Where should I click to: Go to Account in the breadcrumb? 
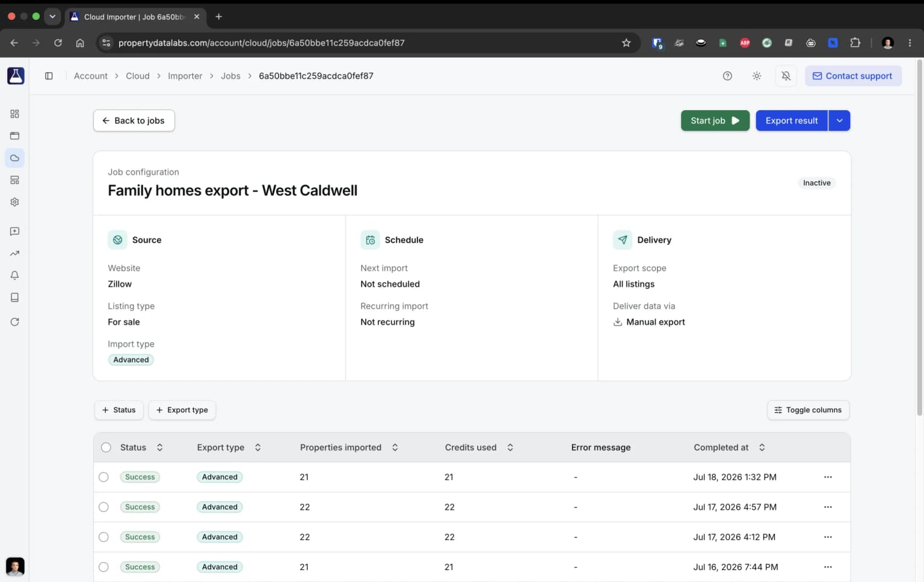[91, 76]
